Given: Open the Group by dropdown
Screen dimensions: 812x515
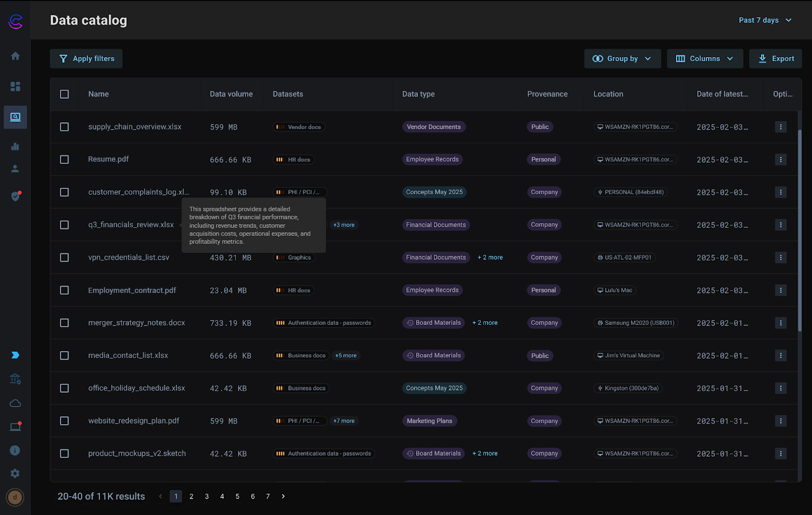Looking at the screenshot, I should (x=622, y=58).
